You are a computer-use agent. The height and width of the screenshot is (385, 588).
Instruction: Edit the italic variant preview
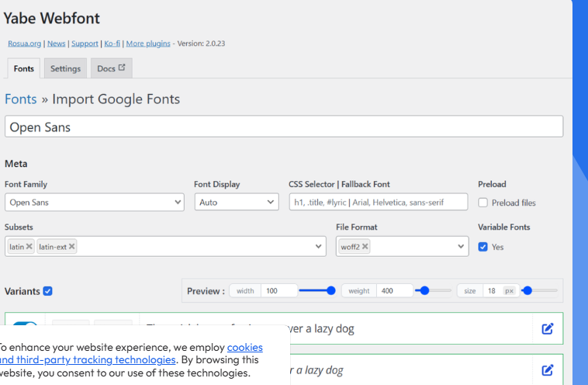(548, 370)
